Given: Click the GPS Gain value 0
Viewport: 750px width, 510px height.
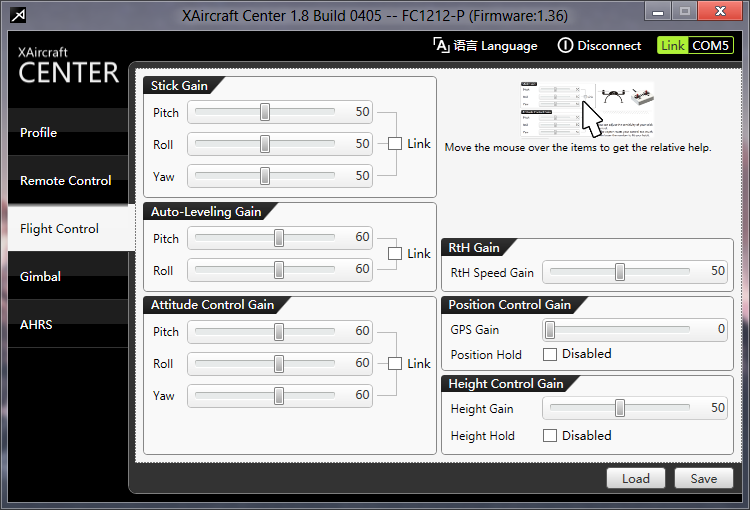Looking at the screenshot, I should coord(721,329).
